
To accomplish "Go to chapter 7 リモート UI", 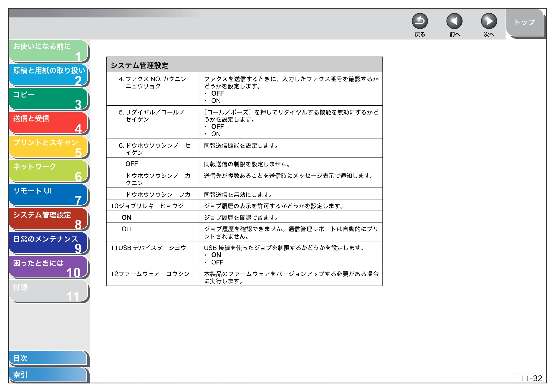I will tap(49, 195).
